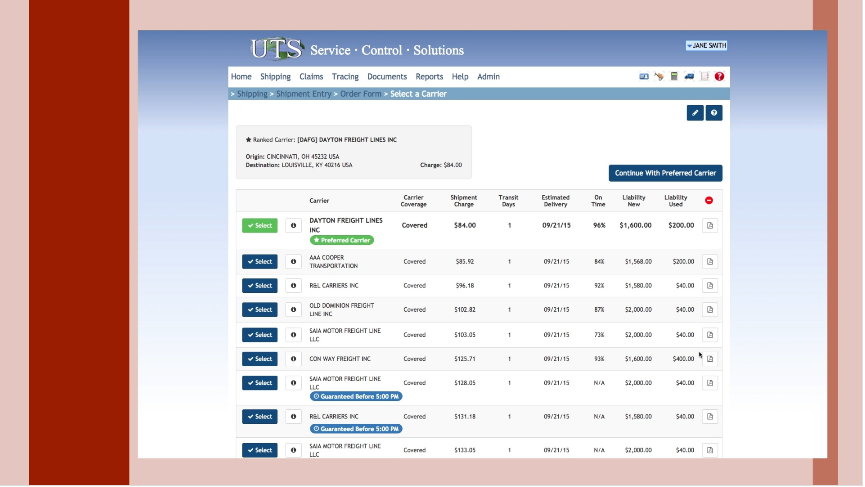Open info for AAA Cooper Transportation
Image resolution: width=865 pixels, height=487 pixels.
[x=293, y=261]
